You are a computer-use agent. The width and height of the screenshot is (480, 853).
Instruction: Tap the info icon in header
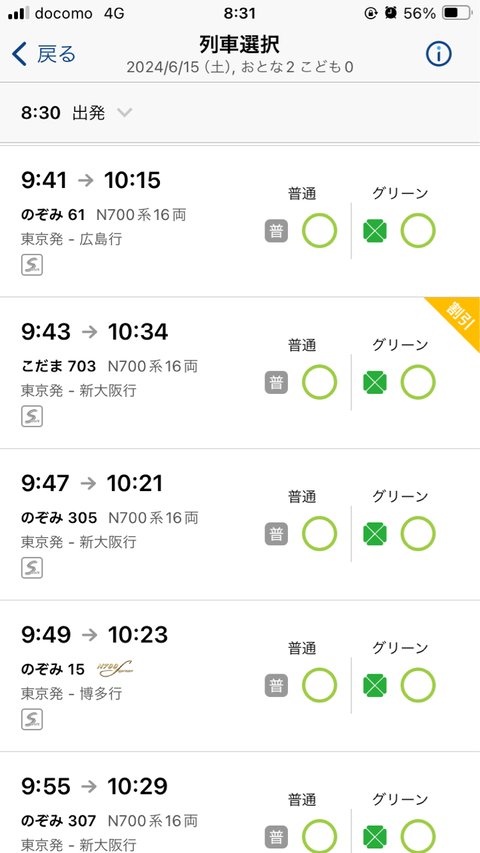pyautogui.click(x=439, y=54)
